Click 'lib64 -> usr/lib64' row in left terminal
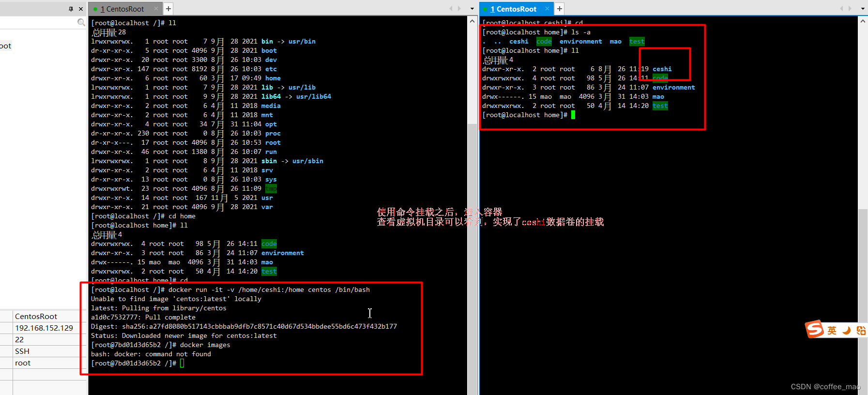The height and width of the screenshot is (395, 868). point(211,96)
